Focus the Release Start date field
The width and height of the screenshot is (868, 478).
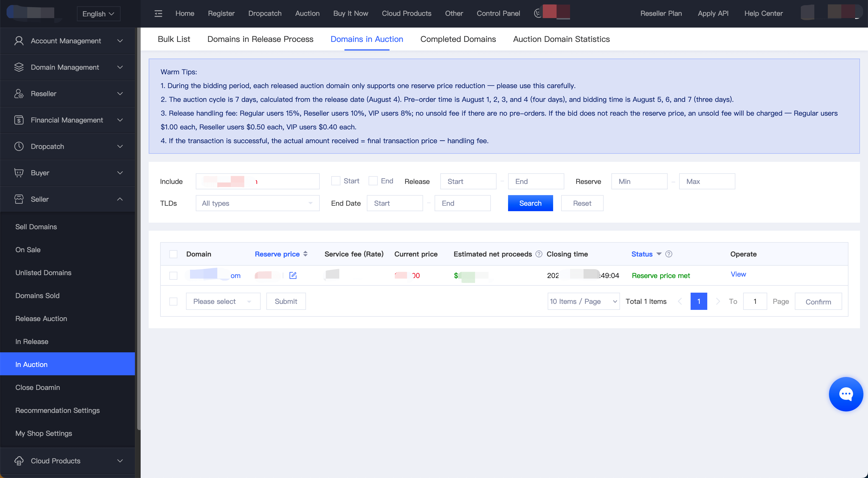tap(468, 181)
